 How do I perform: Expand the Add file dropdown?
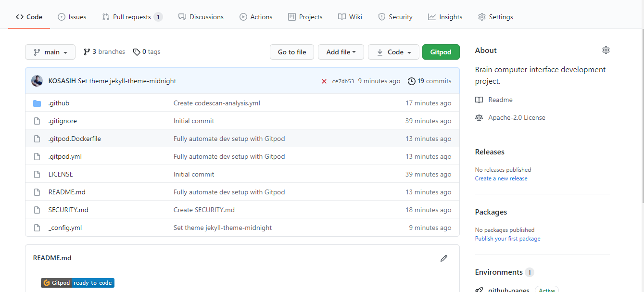(x=341, y=52)
